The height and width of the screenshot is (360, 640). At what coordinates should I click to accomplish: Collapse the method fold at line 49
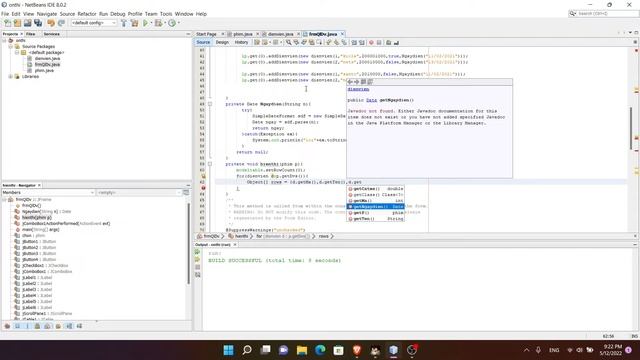[x=210, y=104]
